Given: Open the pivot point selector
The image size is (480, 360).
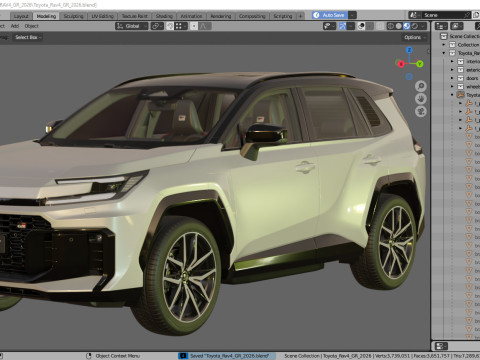Looking at the screenshot, I should coord(157,26).
